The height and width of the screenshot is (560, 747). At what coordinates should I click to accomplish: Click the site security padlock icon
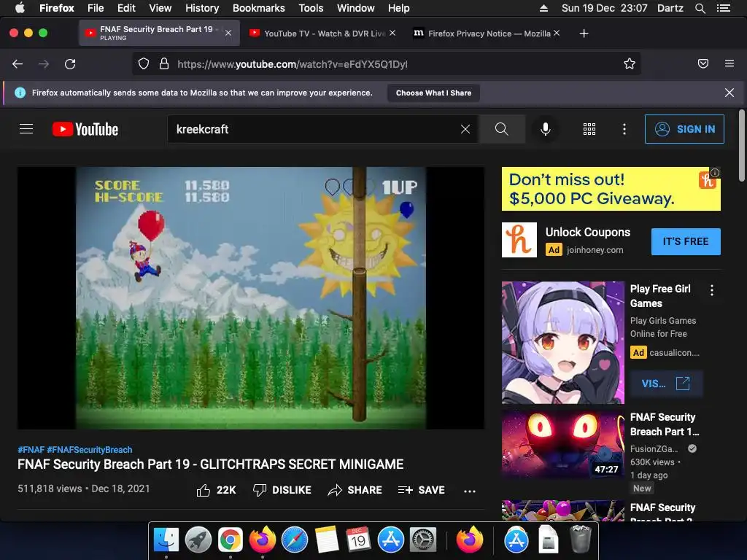point(164,64)
